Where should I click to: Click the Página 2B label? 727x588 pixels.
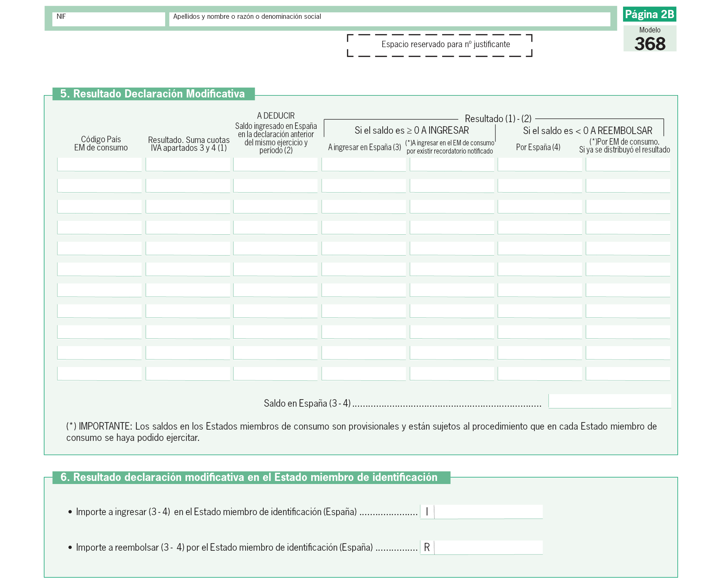pos(649,14)
